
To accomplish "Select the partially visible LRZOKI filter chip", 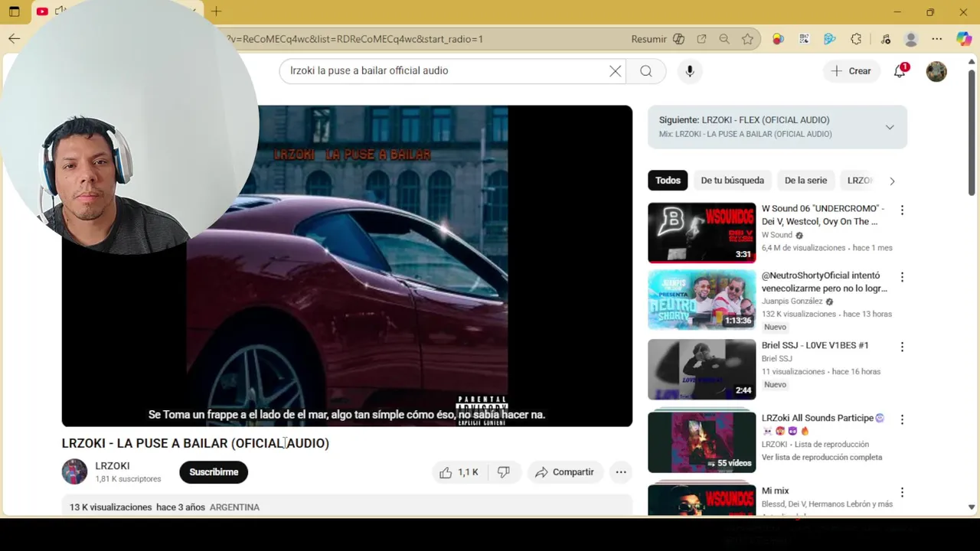I will click(859, 181).
